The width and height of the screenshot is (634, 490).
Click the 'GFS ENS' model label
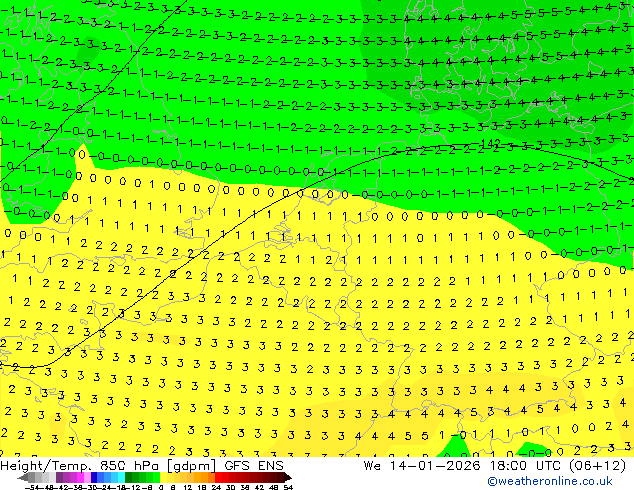[254, 466]
